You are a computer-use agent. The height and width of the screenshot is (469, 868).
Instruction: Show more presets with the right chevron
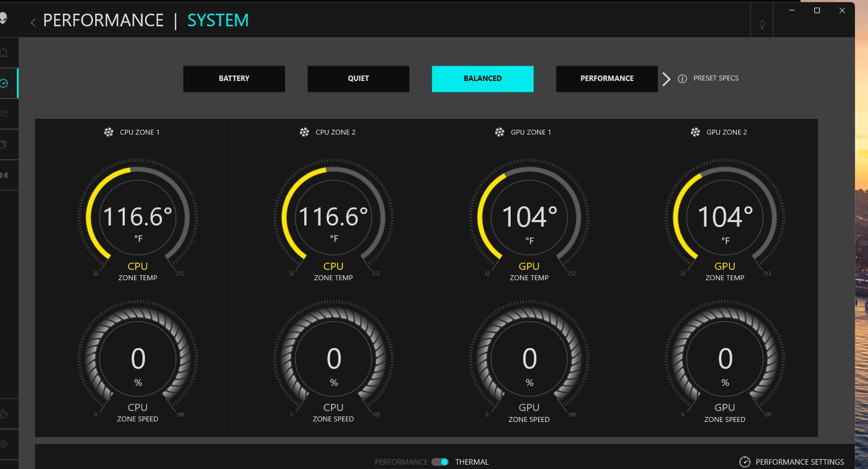pos(666,79)
